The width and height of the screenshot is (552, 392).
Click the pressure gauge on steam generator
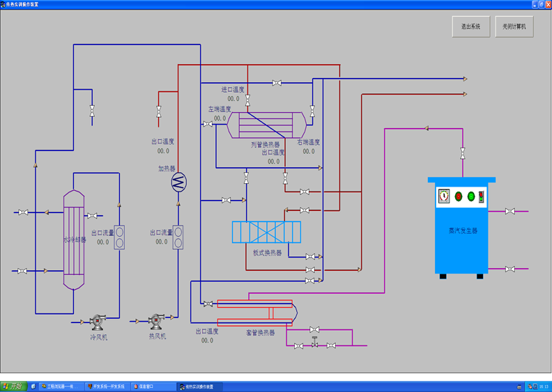444,196
